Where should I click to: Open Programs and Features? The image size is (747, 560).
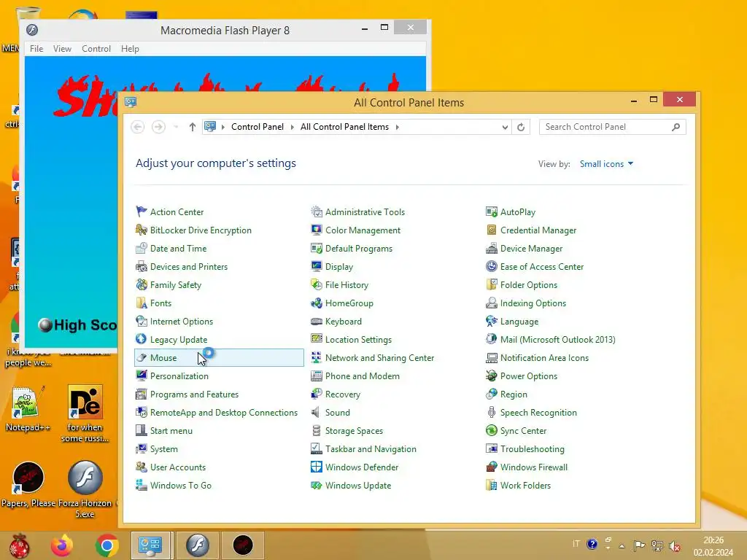(194, 394)
